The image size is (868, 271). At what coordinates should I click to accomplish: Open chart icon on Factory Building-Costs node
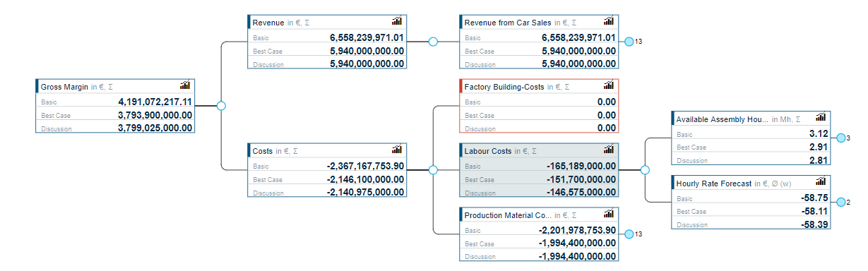click(609, 85)
